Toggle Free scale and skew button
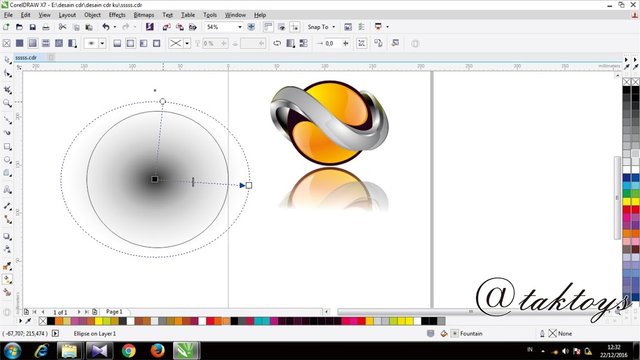This screenshot has width=640, height=360. (362, 43)
